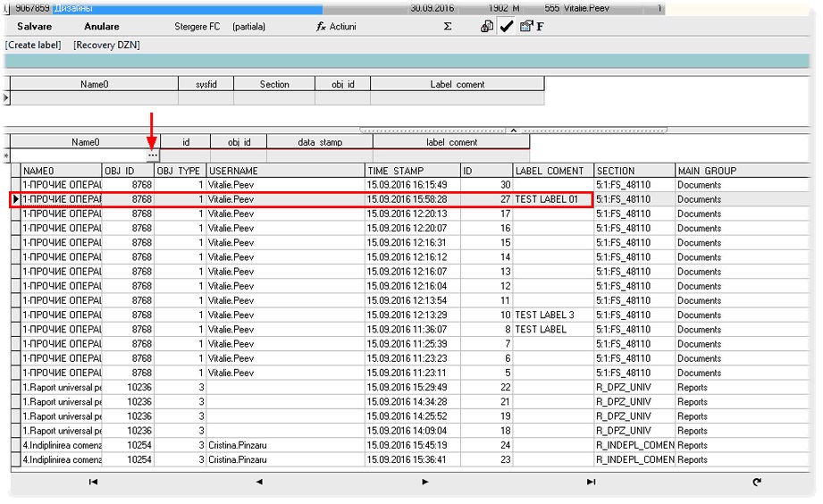Open the fx Actiuni menu
This screenshot has width=823, height=504.
[x=336, y=26]
